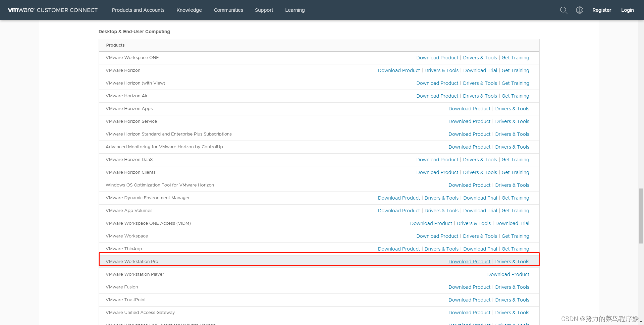Get Training for VMware Horizon DaaS
Screen dimensions: 644x325
[x=515, y=160]
